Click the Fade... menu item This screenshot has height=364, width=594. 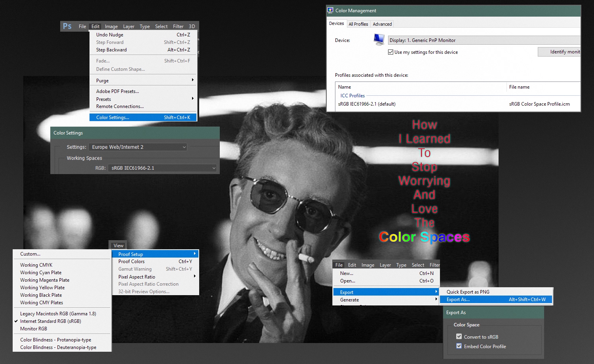(x=143, y=61)
